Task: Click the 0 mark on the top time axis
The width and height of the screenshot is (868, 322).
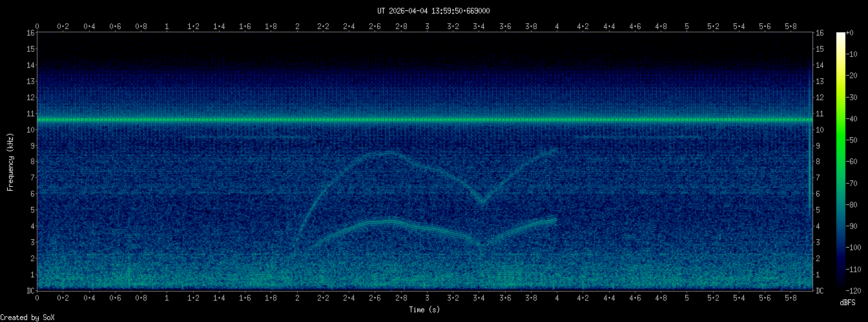Action: tap(37, 27)
